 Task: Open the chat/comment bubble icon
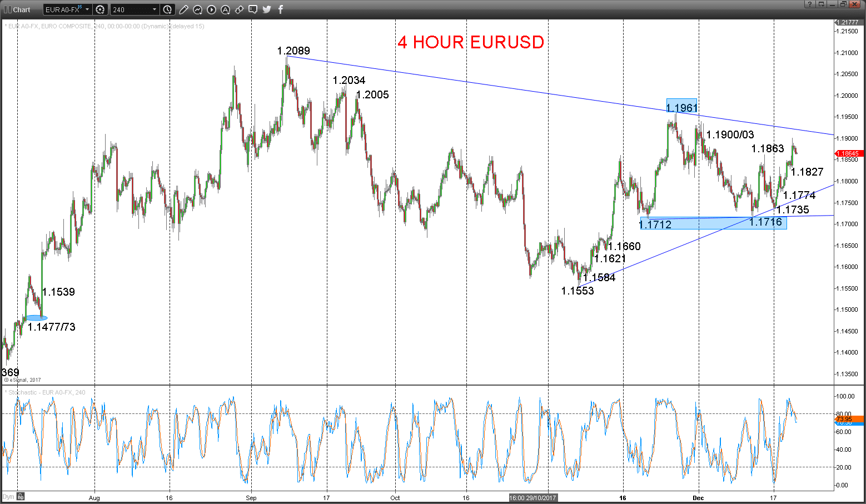pos(253,9)
